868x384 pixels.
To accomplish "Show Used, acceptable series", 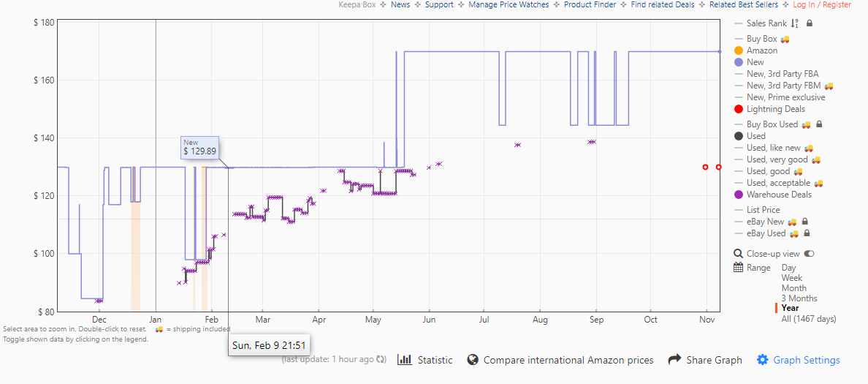I will click(778, 182).
